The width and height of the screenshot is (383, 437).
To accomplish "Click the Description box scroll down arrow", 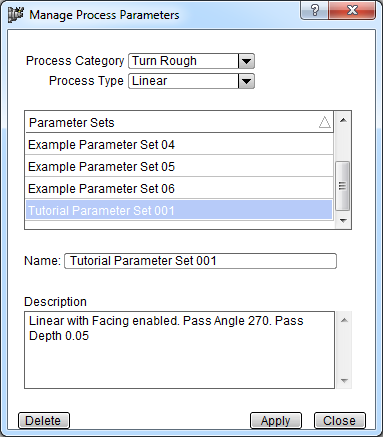I will (344, 380).
